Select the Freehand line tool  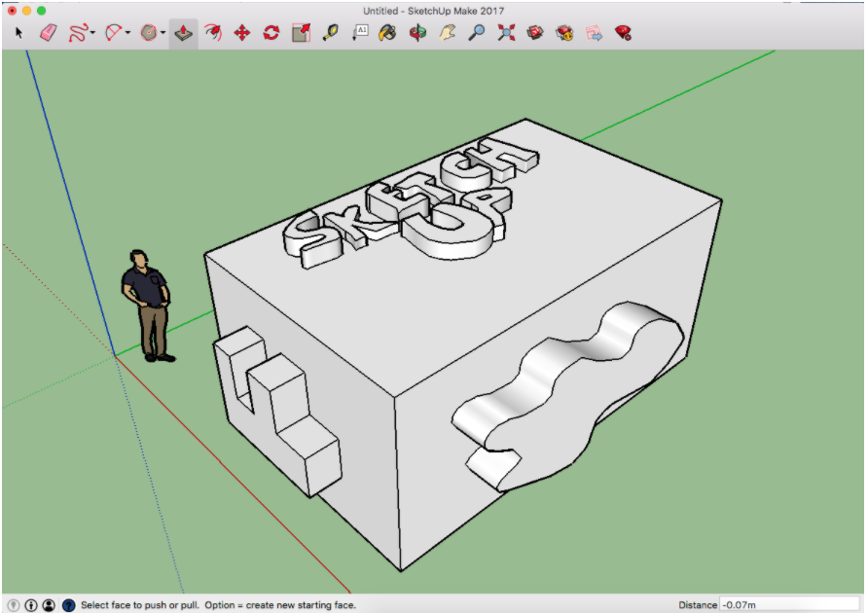78,33
